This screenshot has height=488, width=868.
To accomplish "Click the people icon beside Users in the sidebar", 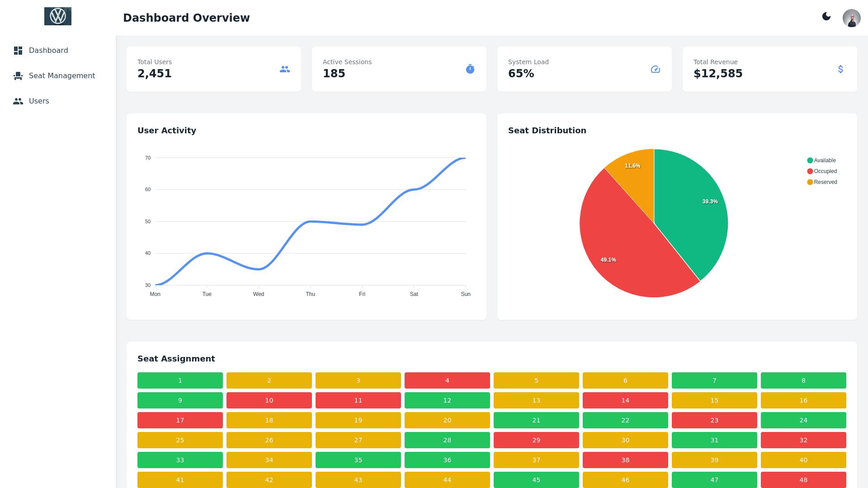I will (18, 101).
